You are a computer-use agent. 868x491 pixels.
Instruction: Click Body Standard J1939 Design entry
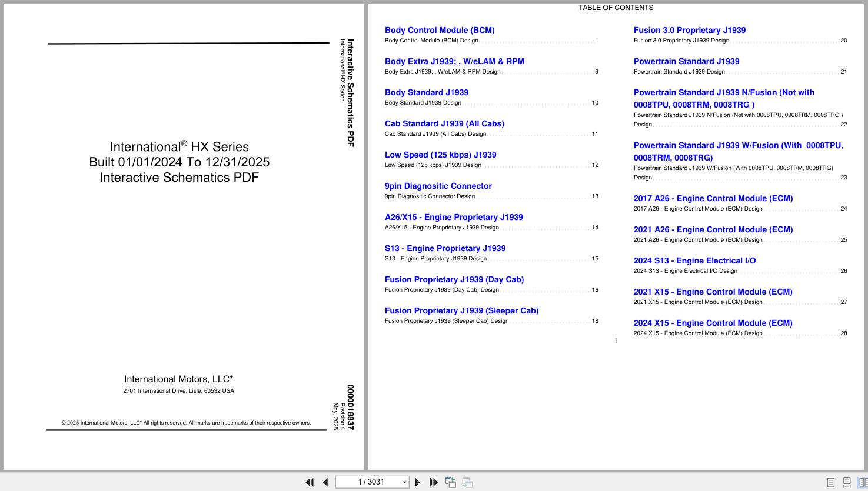point(491,103)
